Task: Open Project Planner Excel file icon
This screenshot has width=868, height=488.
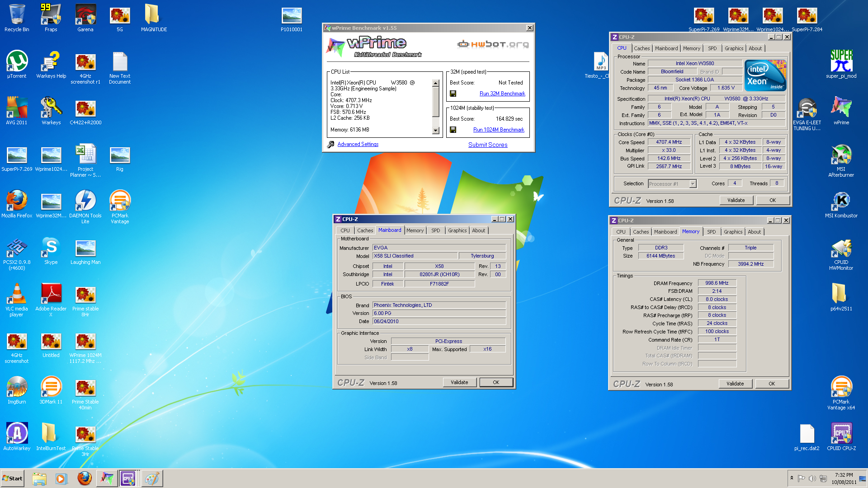Action: point(85,160)
